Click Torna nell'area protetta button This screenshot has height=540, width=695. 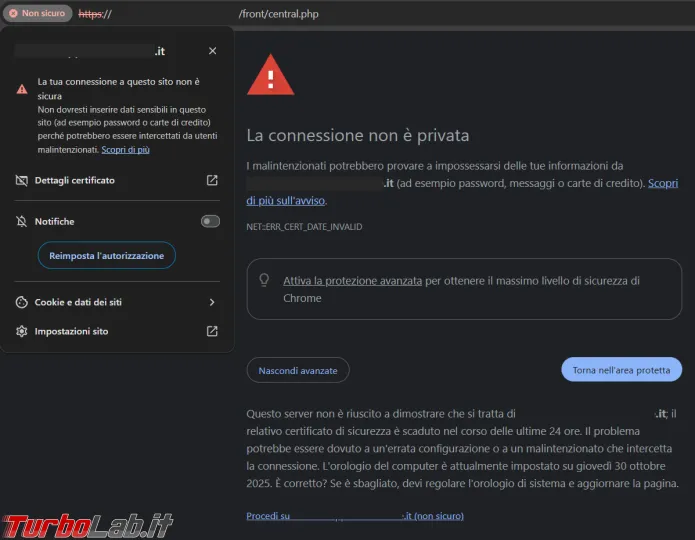click(x=621, y=370)
